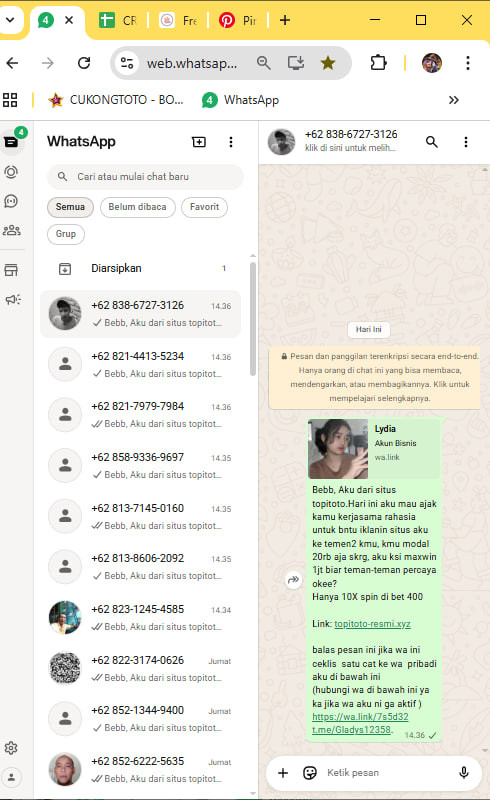Open contact info from chat header avatar
The image size is (490, 800).
(281, 142)
